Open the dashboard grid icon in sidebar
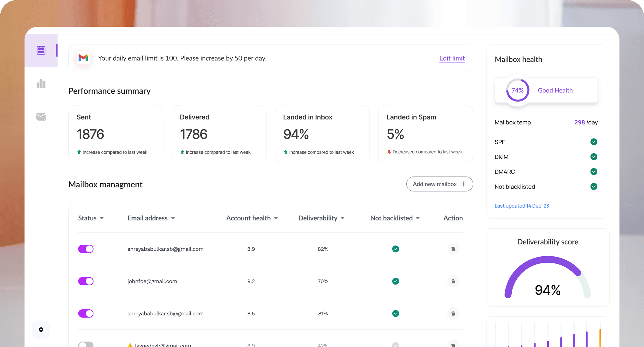 point(41,50)
